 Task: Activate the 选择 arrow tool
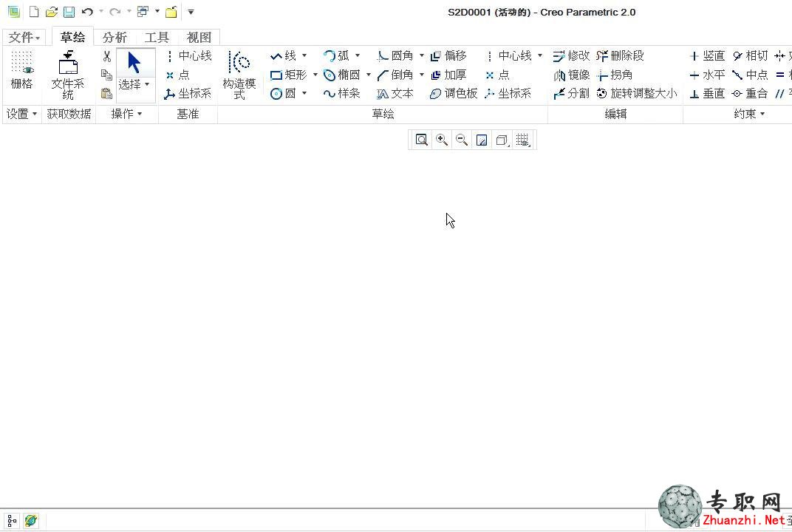point(134,63)
